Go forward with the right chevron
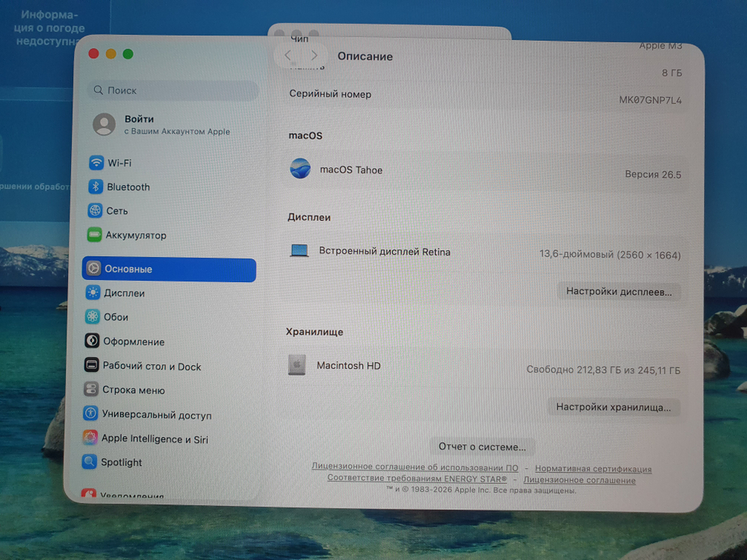Screen dimensions: 747x560 (314, 55)
